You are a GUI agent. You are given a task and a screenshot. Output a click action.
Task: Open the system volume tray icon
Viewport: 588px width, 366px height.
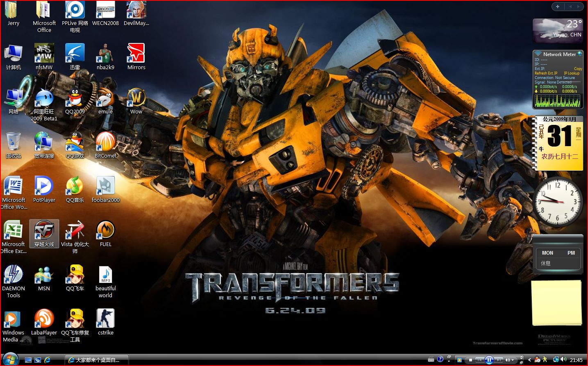point(563,359)
